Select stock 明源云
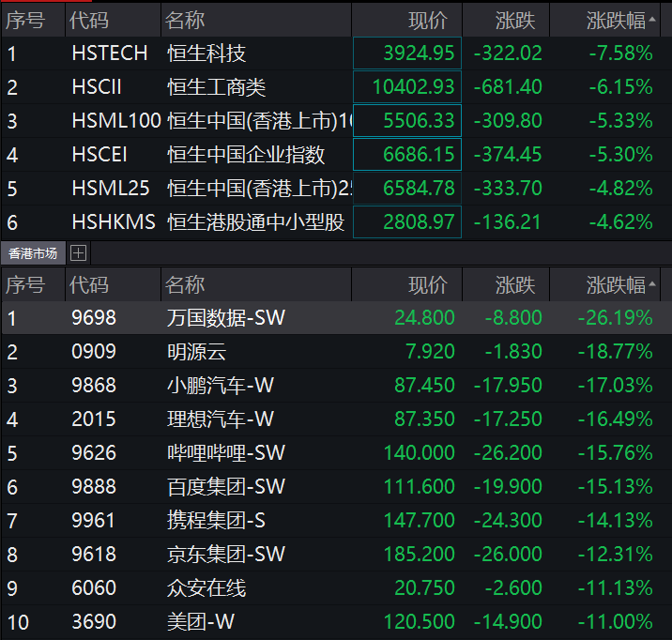This screenshot has width=672, height=640. tap(197, 352)
